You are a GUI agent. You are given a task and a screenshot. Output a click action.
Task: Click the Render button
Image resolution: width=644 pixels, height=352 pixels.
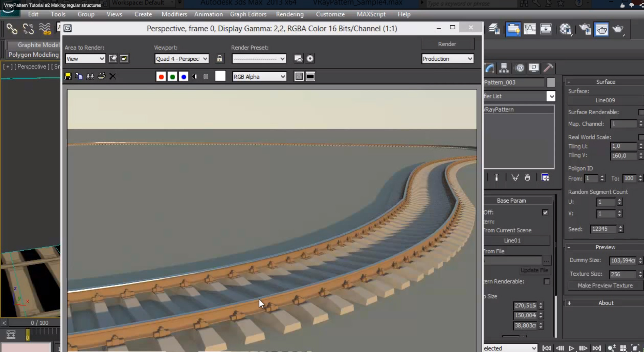[x=447, y=44]
